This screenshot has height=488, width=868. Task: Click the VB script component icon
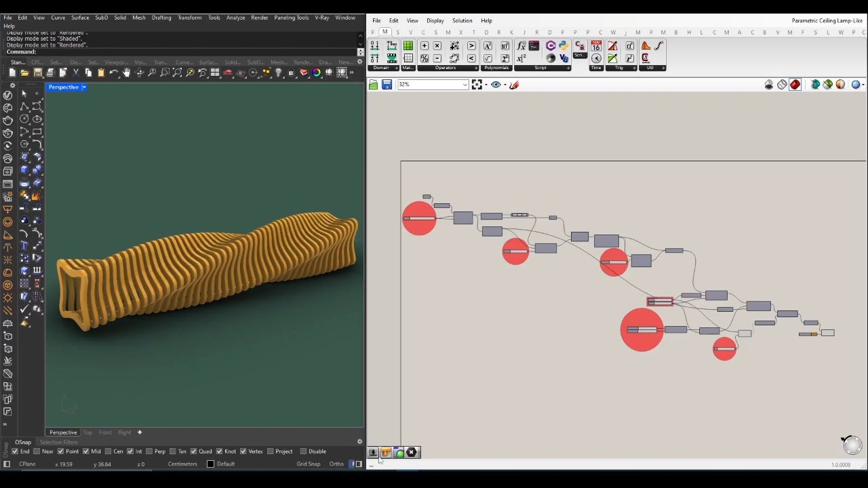[564, 58]
